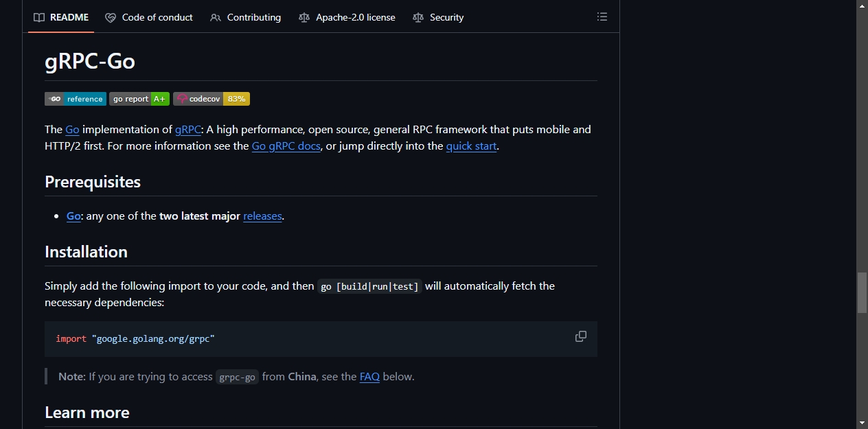
Task: Click the gRPC-Go heading
Action: (x=90, y=61)
